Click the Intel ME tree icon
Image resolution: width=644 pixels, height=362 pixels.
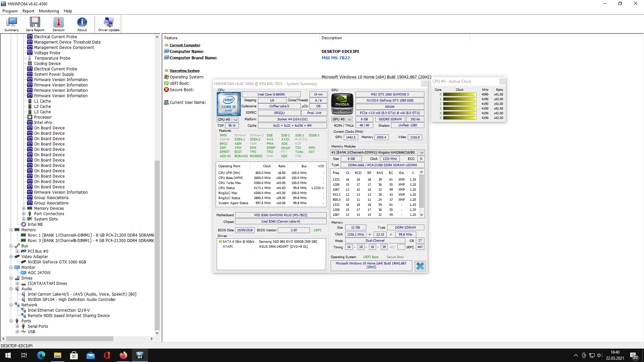tap(23, 225)
